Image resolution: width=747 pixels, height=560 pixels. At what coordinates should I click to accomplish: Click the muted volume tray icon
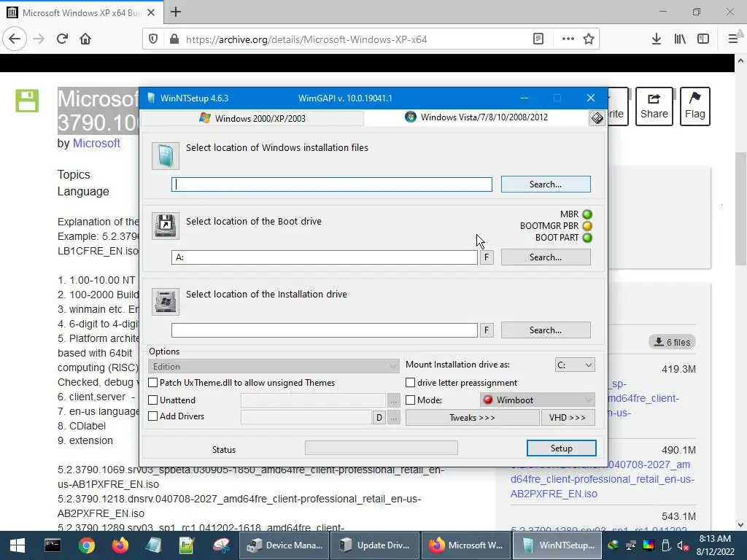pos(683,545)
